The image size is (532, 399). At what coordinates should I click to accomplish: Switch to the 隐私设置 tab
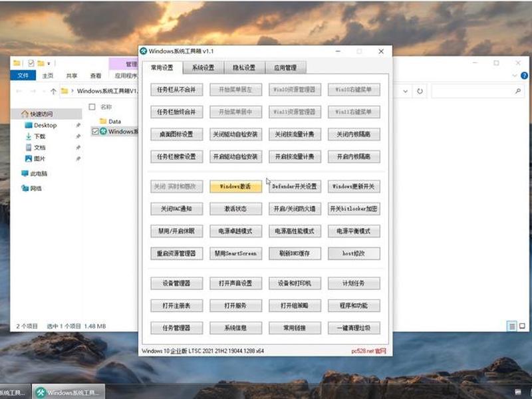(x=244, y=68)
